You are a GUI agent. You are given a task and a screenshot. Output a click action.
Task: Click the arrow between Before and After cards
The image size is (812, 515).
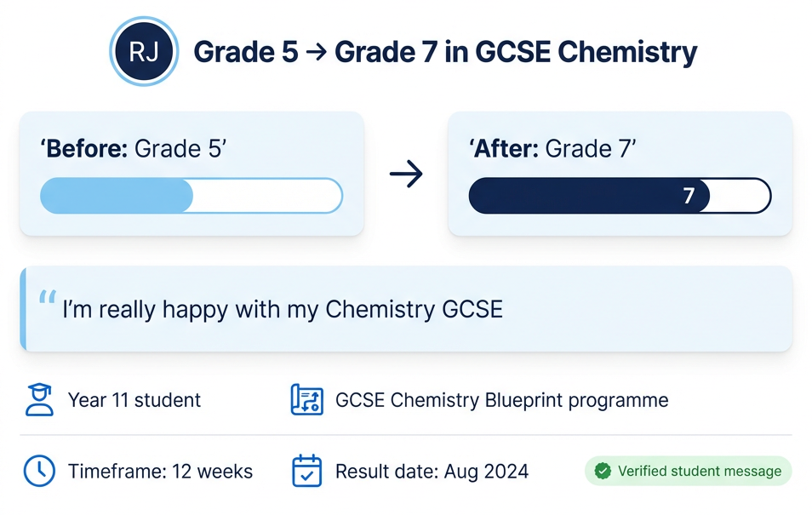[x=406, y=174]
